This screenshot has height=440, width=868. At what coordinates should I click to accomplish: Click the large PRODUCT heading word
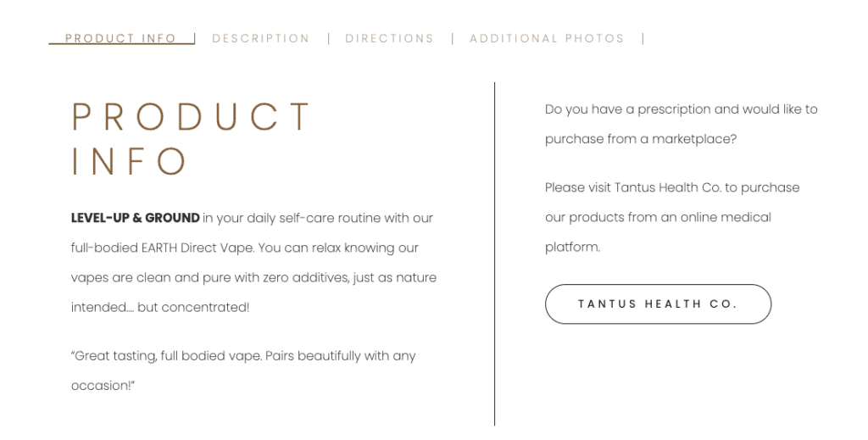click(x=192, y=117)
